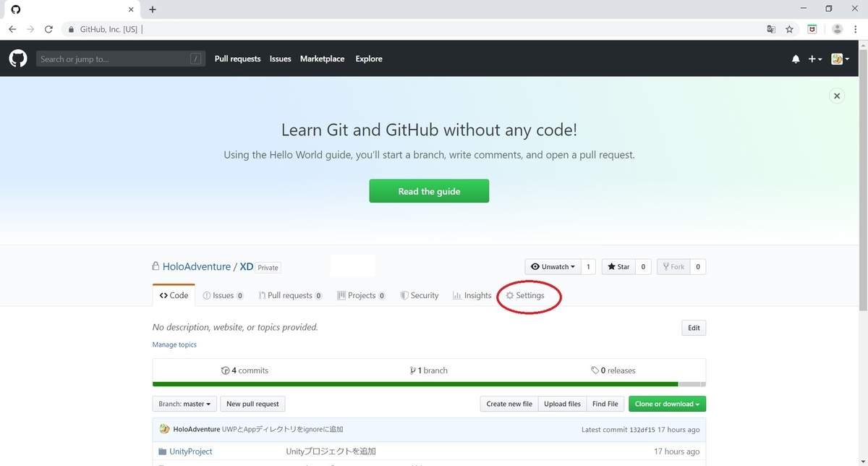Click the HoloAdventure commit author name
868x466 pixels.
click(x=196, y=429)
